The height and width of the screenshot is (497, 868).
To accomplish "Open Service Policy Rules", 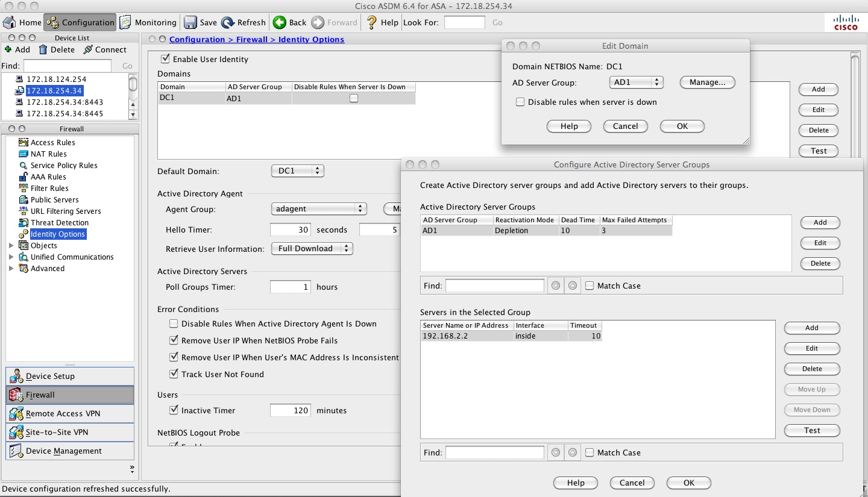I will point(58,166).
